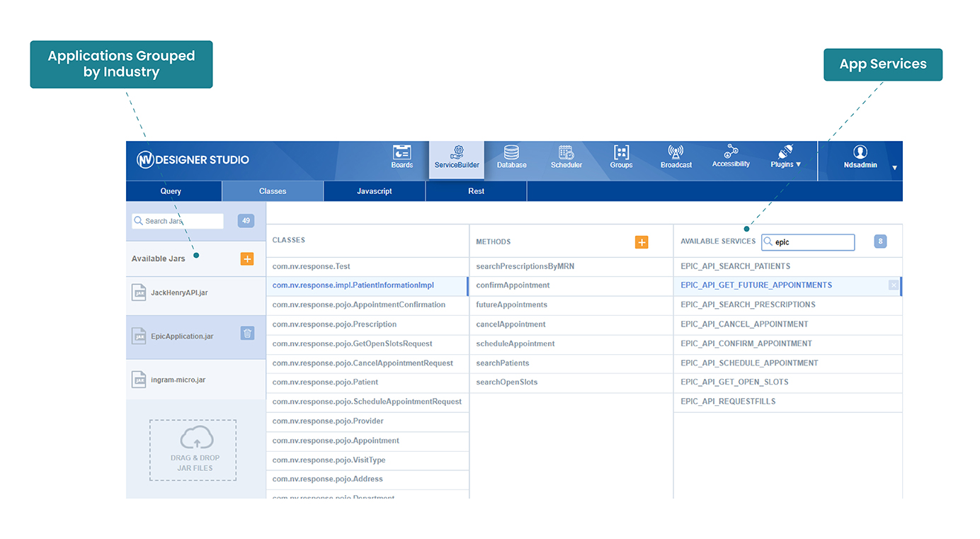The image size is (980, 539).
Task: Select EPIC_API_REQUESTFILLS service
Action: (788, 402)
